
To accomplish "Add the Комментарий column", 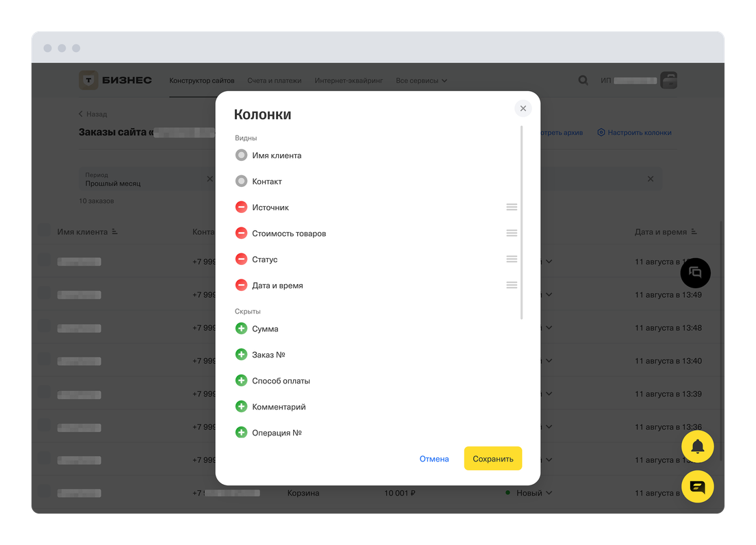I will tap(241, 407).
